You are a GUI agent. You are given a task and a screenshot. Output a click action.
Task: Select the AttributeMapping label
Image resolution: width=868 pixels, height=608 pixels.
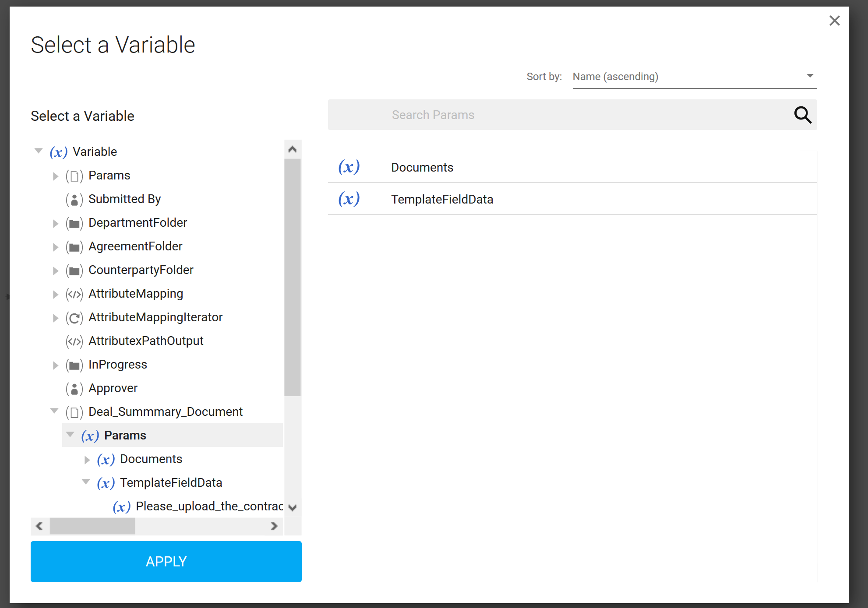click(136, 294)
